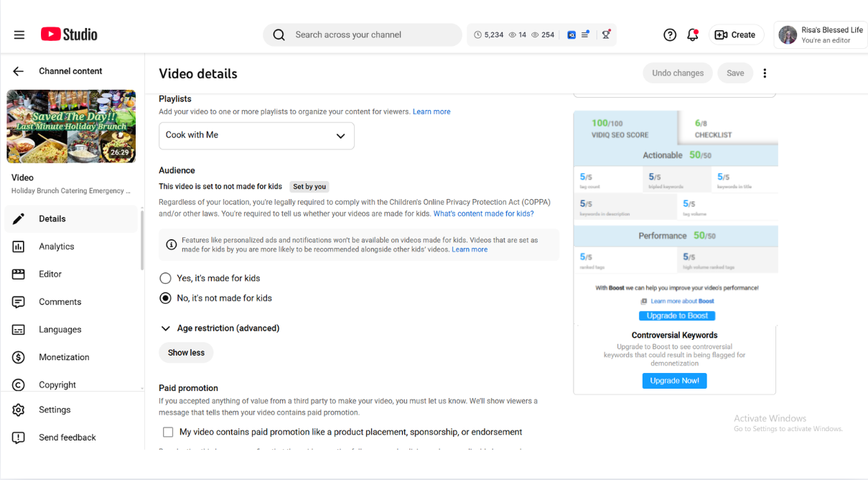Click the Upgrade to Boost button

click(x=677, y=315)
